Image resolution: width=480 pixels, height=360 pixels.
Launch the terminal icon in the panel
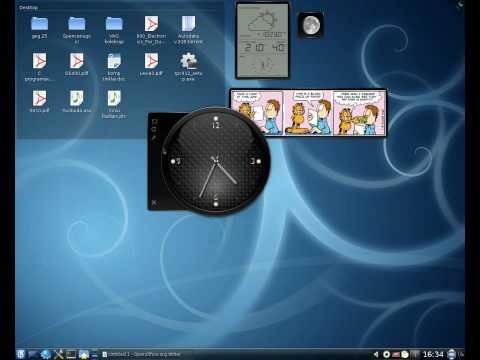[x=71, y=354]
